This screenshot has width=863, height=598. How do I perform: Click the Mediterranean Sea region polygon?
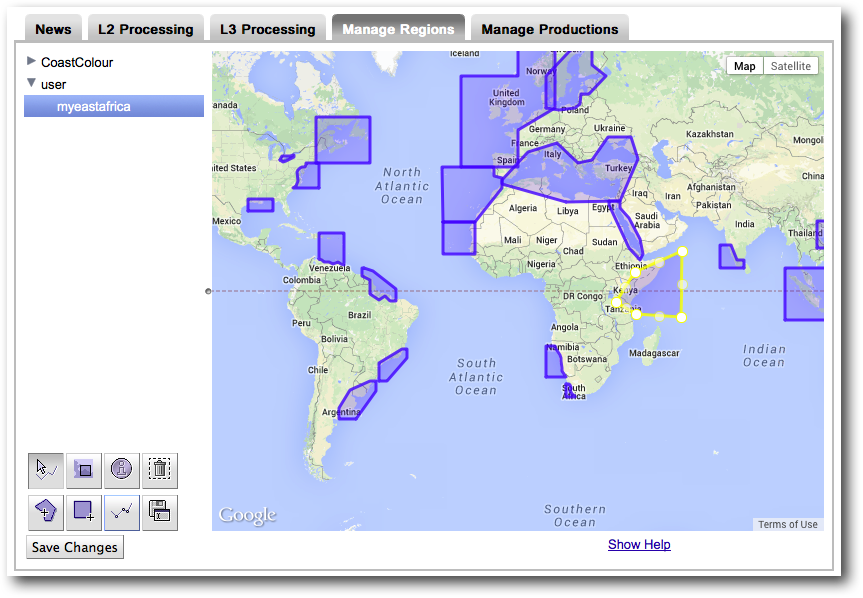click(x=572, y=179)
